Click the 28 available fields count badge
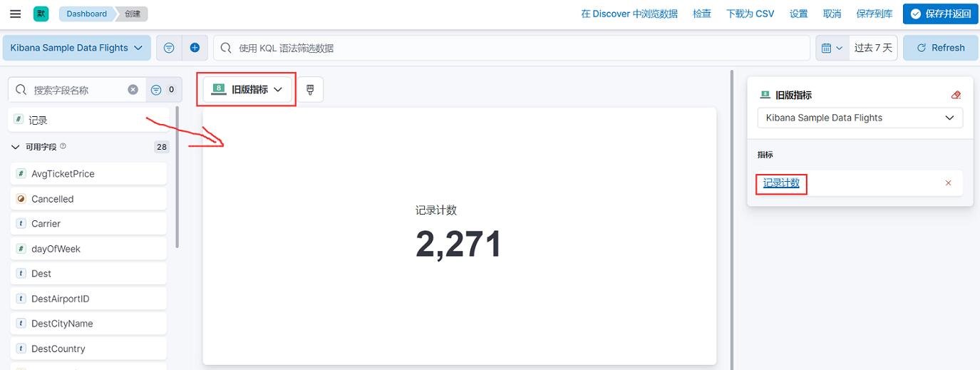 [x=162, y=147]
